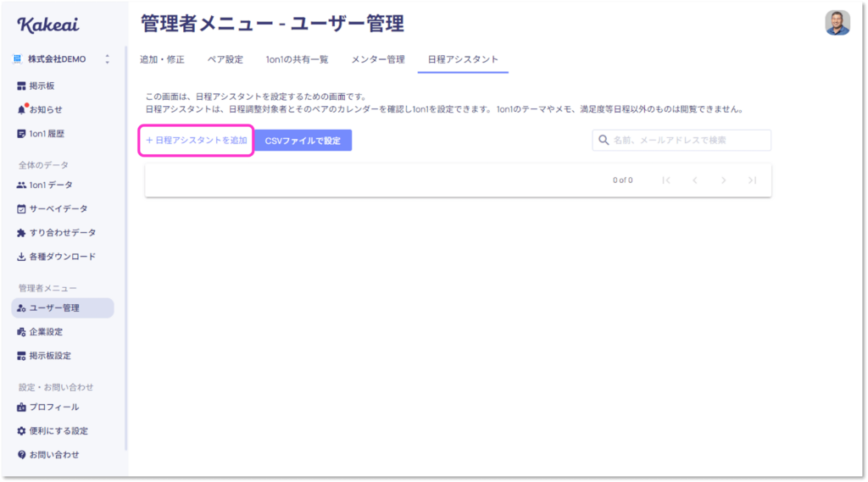Go to 1on1 履歴 page
The width and height of the screenshot is (868, 482).
click(47, 133)
